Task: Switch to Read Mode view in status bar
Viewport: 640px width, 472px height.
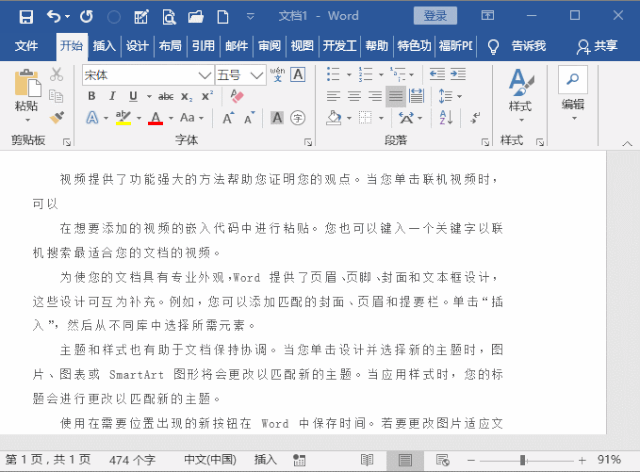Action: point(367,460)
